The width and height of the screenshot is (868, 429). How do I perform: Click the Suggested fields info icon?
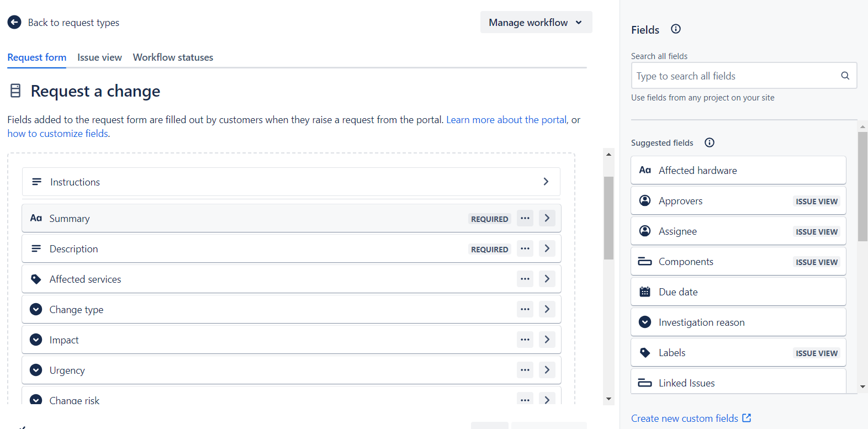(x=710, y=142)
